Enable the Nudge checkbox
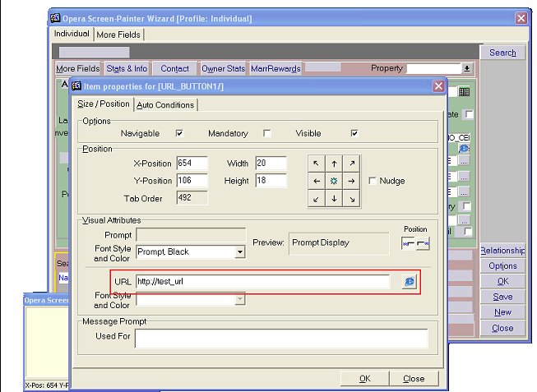This screenshot has width=537, height=392. click(x=373, y=181)
